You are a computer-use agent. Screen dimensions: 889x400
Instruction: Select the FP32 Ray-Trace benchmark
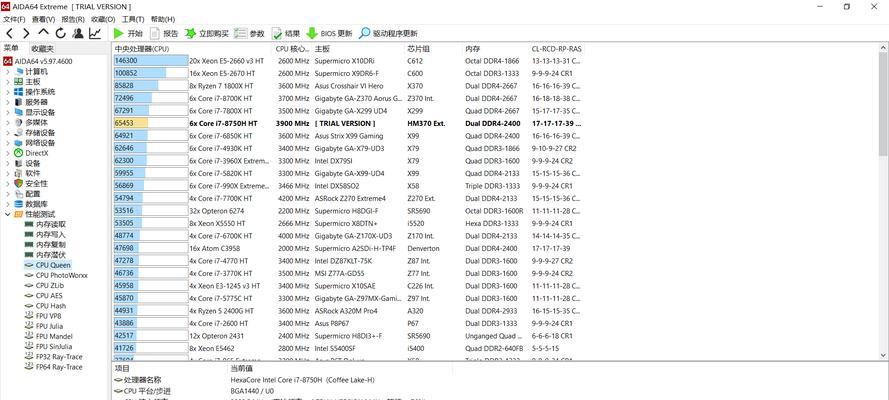tap(54, 357)
